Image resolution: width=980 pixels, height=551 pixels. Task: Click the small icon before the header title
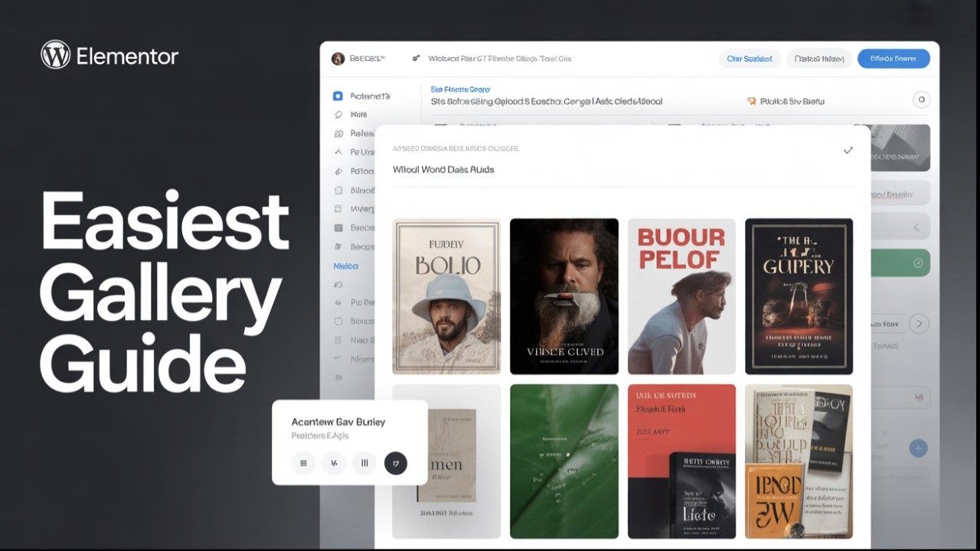416,58
